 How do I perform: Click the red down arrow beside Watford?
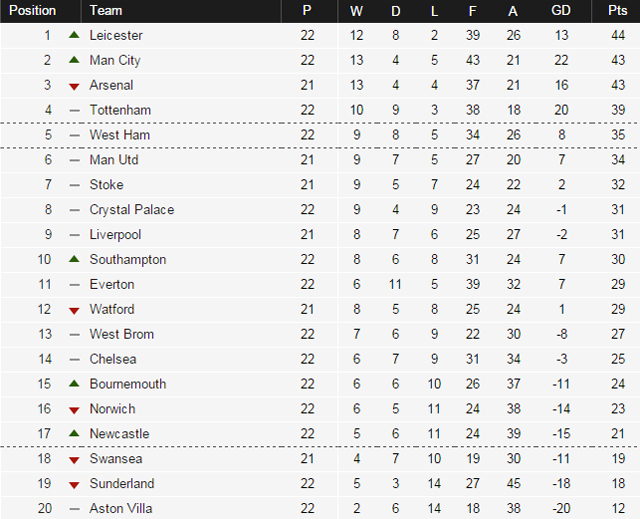[x=74, y=310]
